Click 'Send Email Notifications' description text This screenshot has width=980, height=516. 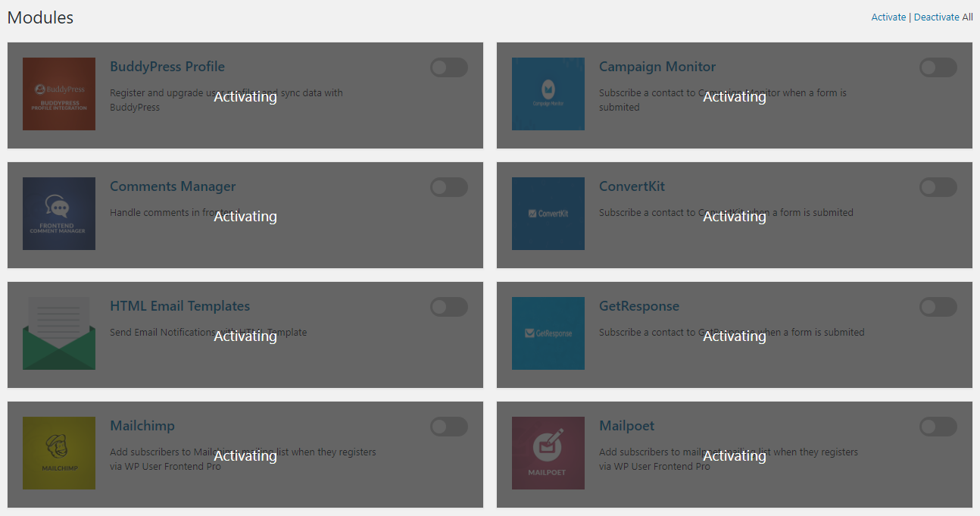pos(208,333)
